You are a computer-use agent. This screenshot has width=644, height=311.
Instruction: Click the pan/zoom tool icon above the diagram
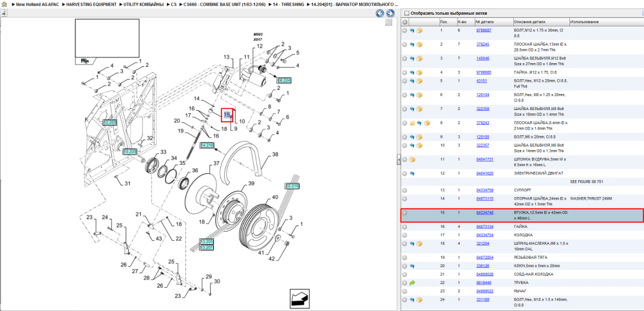point(3,13)
